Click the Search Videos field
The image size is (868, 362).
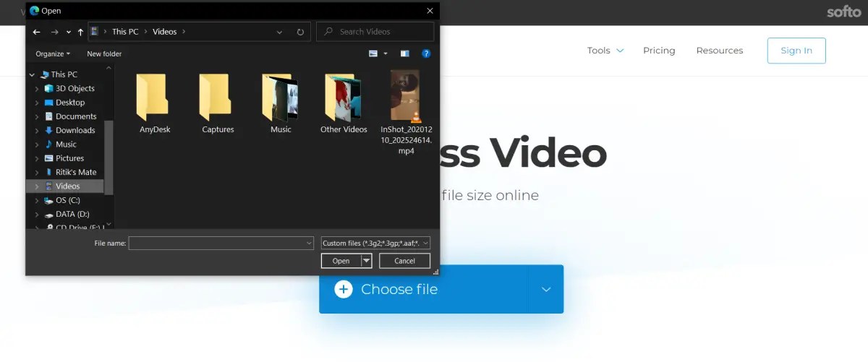[375, 32]
